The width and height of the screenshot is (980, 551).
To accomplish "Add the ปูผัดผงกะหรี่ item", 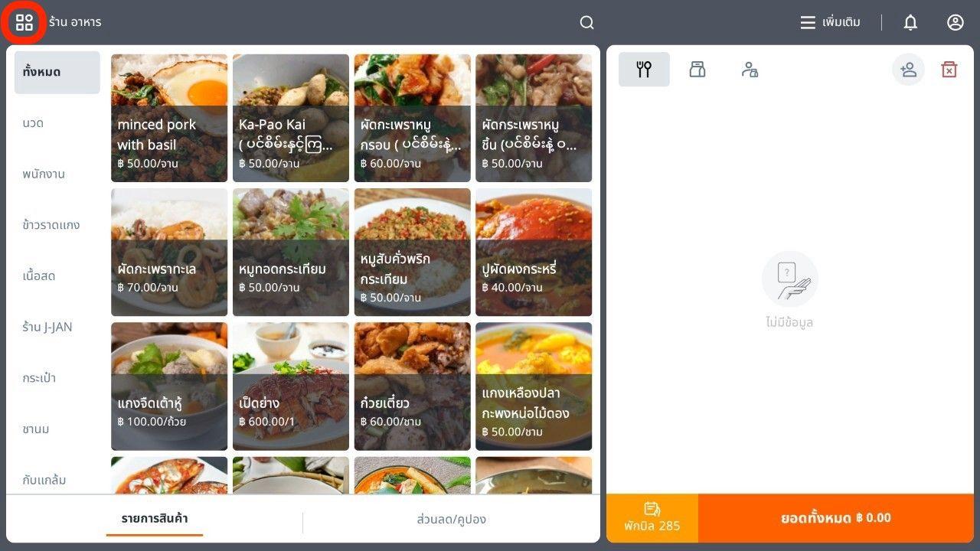I will click(534, 253).
